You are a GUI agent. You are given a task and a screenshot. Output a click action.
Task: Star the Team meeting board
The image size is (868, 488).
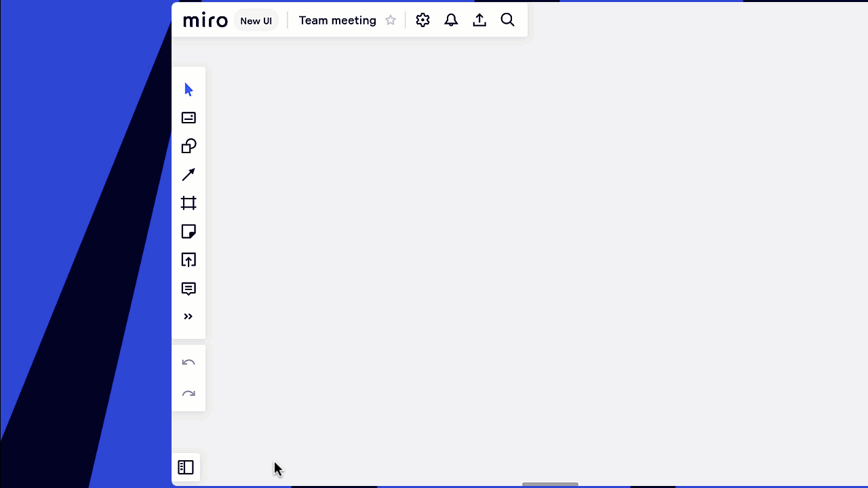tap(391, 20)
